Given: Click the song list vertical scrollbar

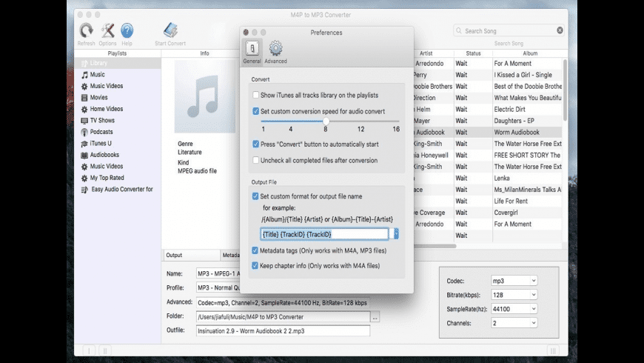Looking at the screenshot, I should [565, 90].
